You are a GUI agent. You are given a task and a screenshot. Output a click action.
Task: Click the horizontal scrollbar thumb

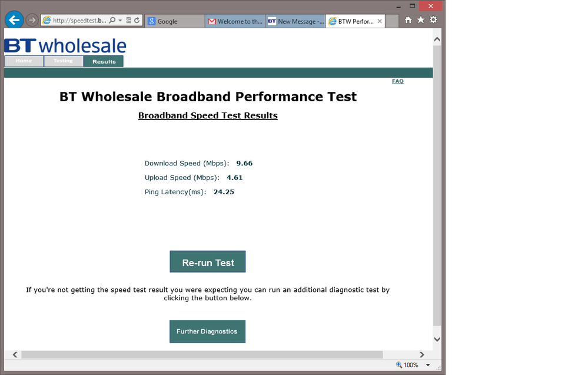(x=202, y=355)
